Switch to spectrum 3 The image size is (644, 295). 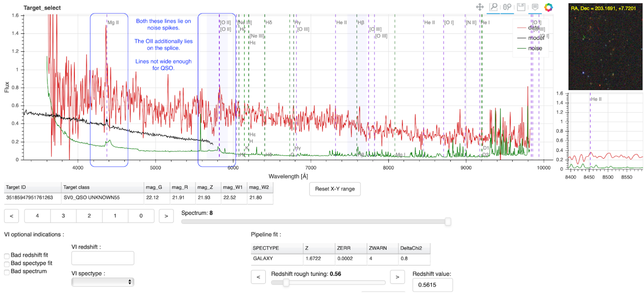coord(63,216)
